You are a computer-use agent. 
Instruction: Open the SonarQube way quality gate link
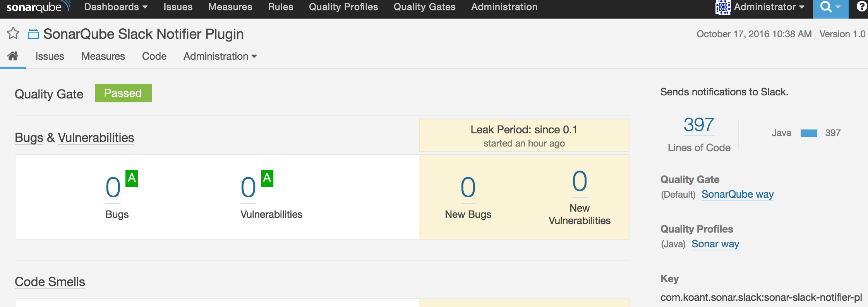[738, 194]
